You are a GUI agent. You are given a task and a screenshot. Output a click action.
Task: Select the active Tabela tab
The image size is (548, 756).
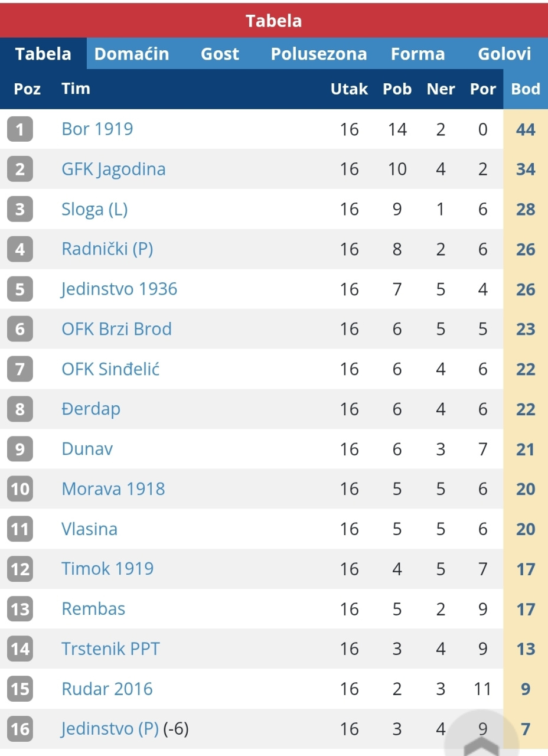coord(43,54)
